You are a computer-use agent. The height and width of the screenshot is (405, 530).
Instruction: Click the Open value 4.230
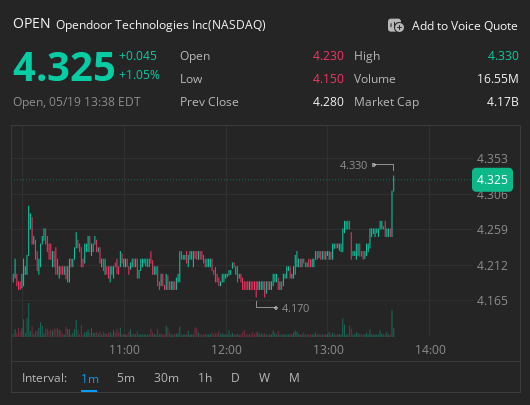pos(328,56)
